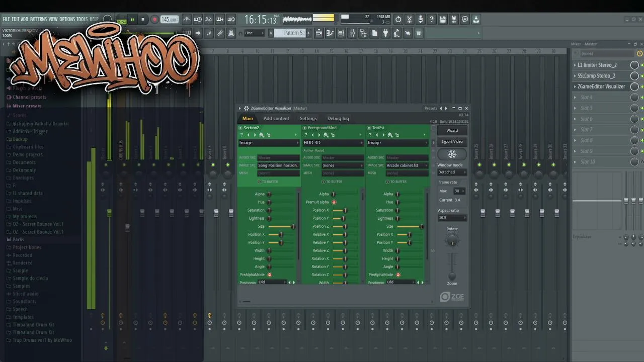Click the stop button in the transport bar

[143, 20]
